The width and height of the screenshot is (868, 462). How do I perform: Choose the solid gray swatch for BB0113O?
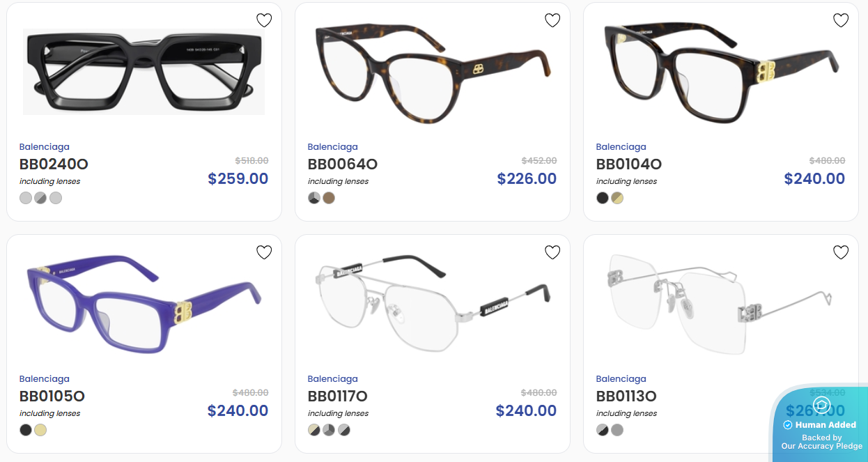point(617,430)
